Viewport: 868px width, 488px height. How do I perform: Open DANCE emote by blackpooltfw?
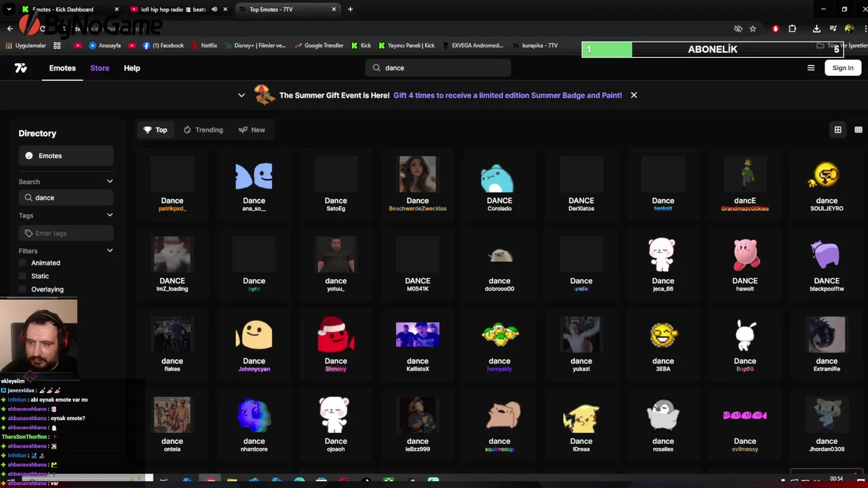827,264
